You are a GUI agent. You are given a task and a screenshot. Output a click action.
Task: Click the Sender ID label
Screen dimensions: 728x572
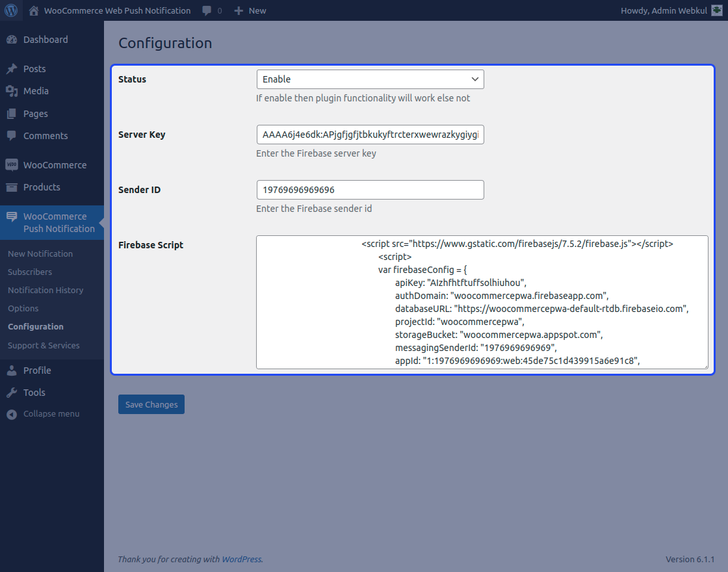click(x=139, y=190)
